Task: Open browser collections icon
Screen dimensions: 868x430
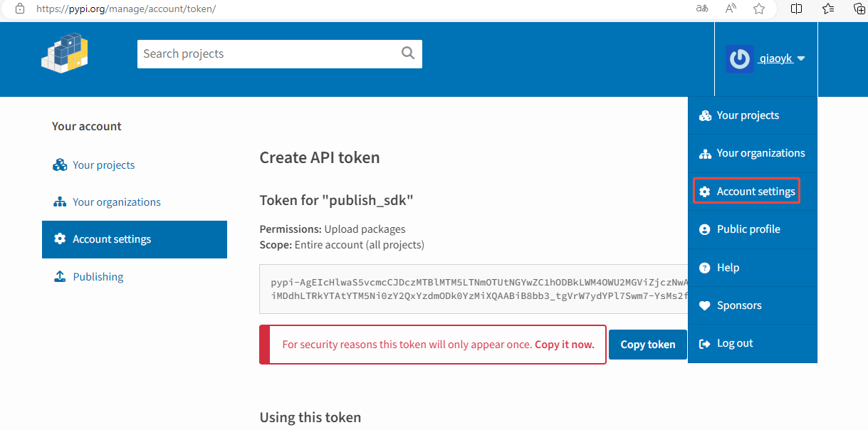Action: [859, 9]
